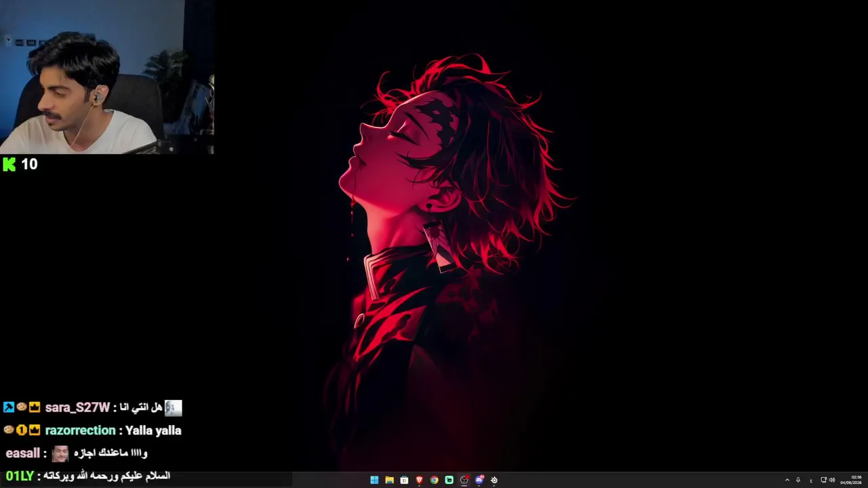Click the crown badge beside razorrection

point(35,430)
